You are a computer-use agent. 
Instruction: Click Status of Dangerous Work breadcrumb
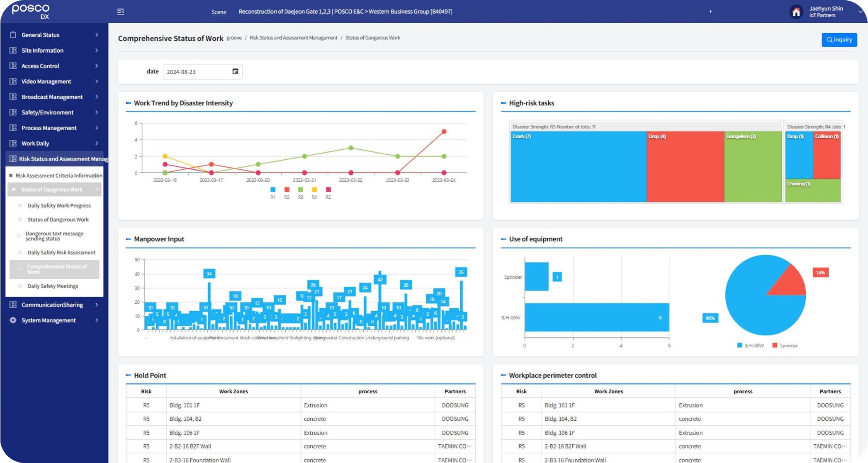[373, 38]
